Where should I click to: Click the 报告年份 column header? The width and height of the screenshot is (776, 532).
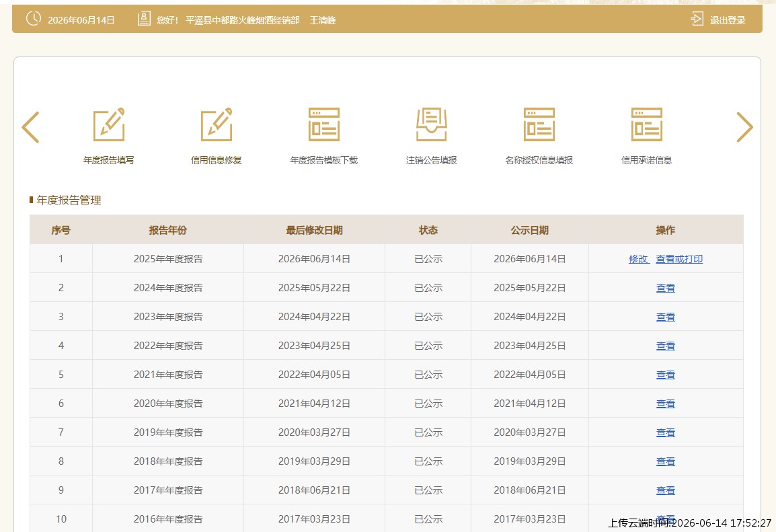[167, 230]
